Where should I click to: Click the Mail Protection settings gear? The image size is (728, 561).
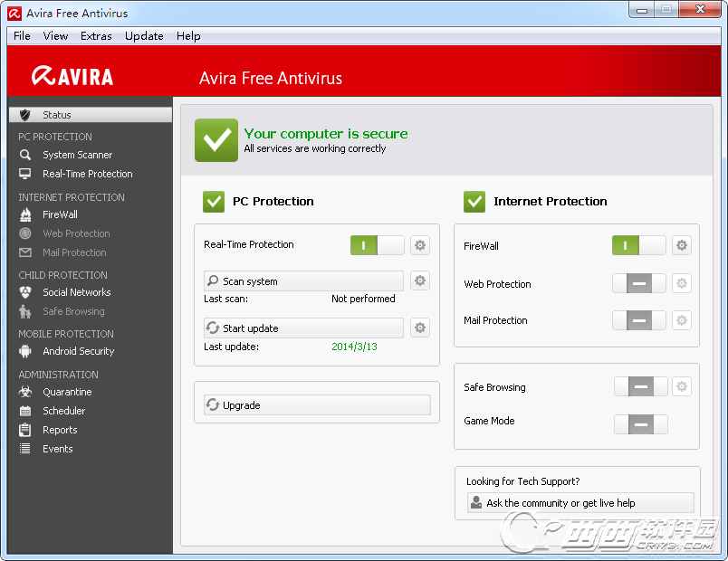(682, 320)
